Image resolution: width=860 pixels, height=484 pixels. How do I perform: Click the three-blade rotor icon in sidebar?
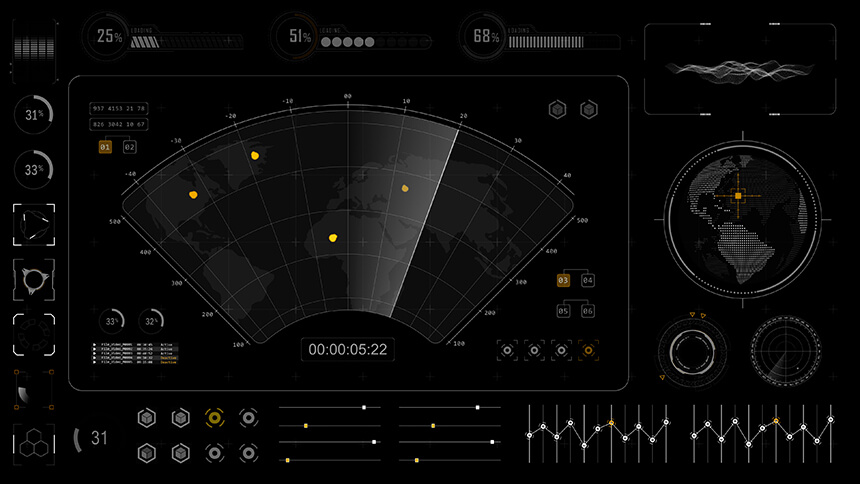pyautogui.click(x=34, y=279)
